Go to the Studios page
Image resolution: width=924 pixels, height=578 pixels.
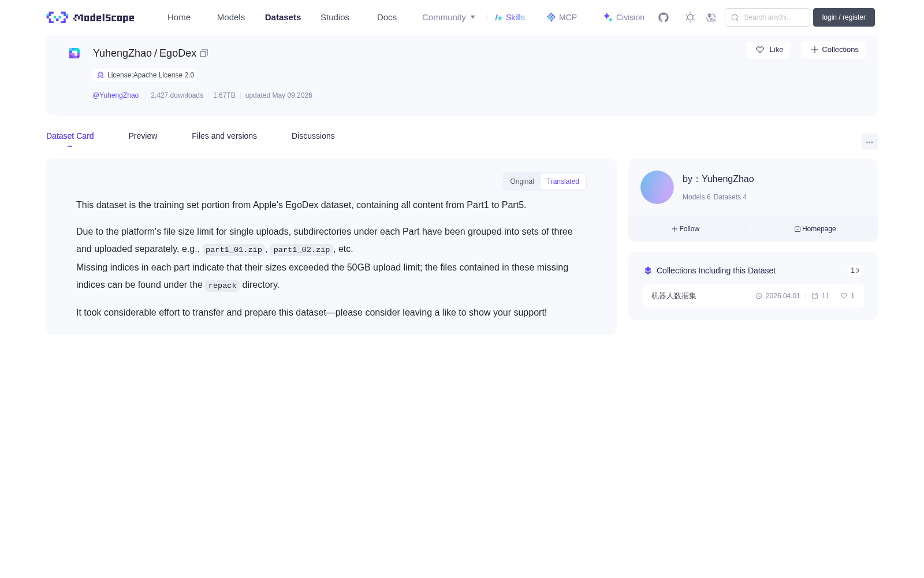[335, 17]
